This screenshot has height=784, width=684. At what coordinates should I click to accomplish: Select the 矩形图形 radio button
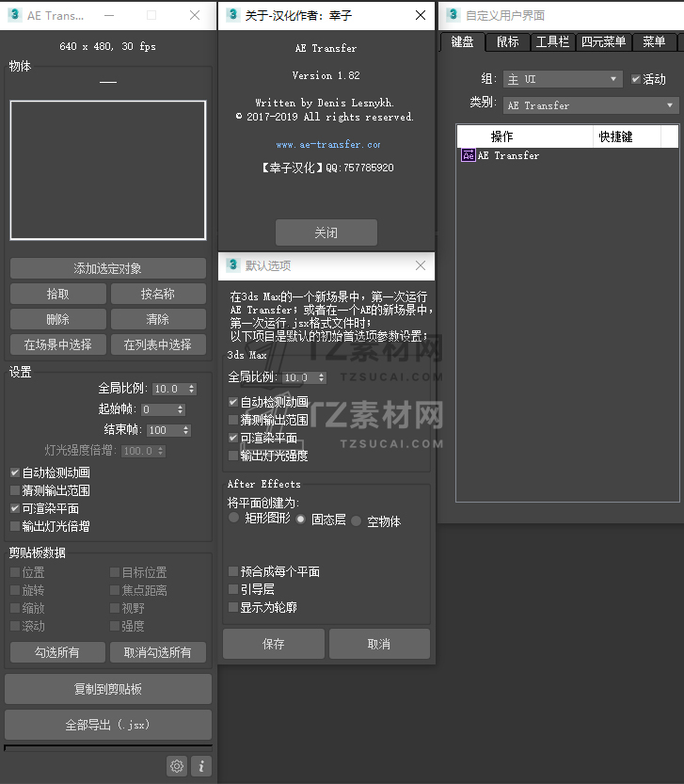(233, 518)
